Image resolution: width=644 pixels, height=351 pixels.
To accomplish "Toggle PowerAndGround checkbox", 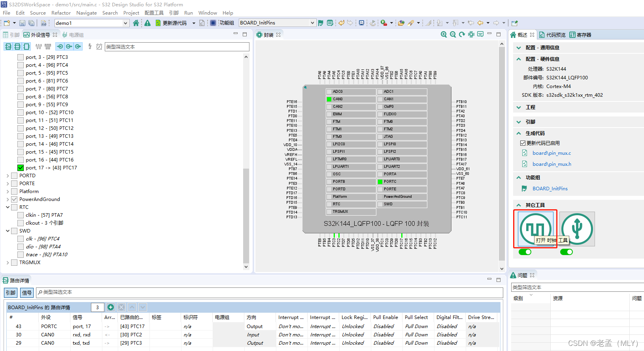I will click(14, 199).
